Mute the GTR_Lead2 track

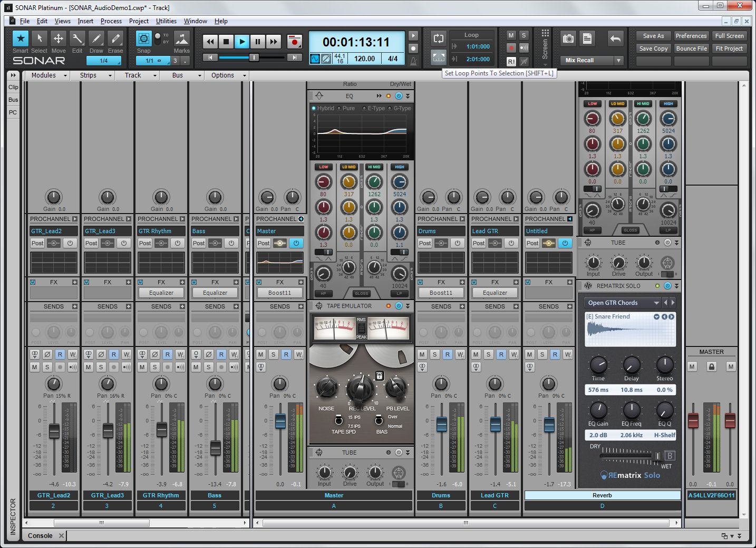pos(35,367)
